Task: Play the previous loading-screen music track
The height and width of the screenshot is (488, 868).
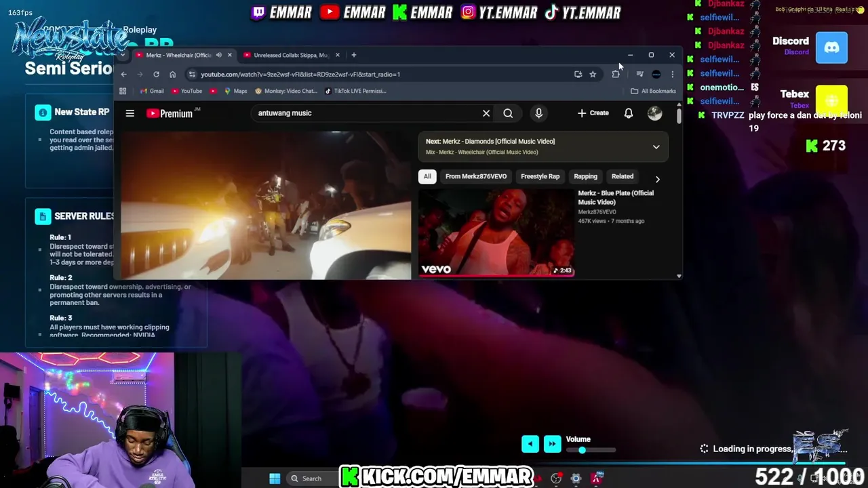Action: click(530, 444)
